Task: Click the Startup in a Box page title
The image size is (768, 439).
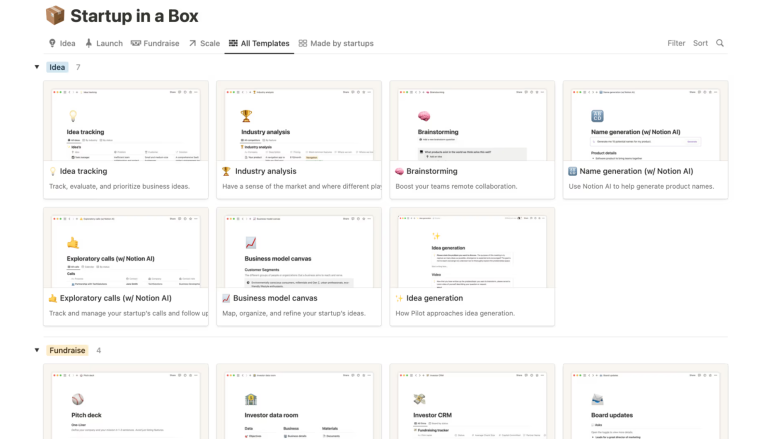Action: (134, 16)
